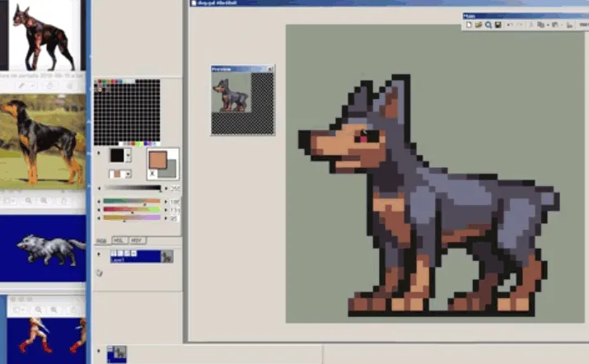Expand the arrow left of brush shape swatch
Image resolution: width=589 pixels, height=364 pixels.
pyautogui.click(x=99, y=153)
